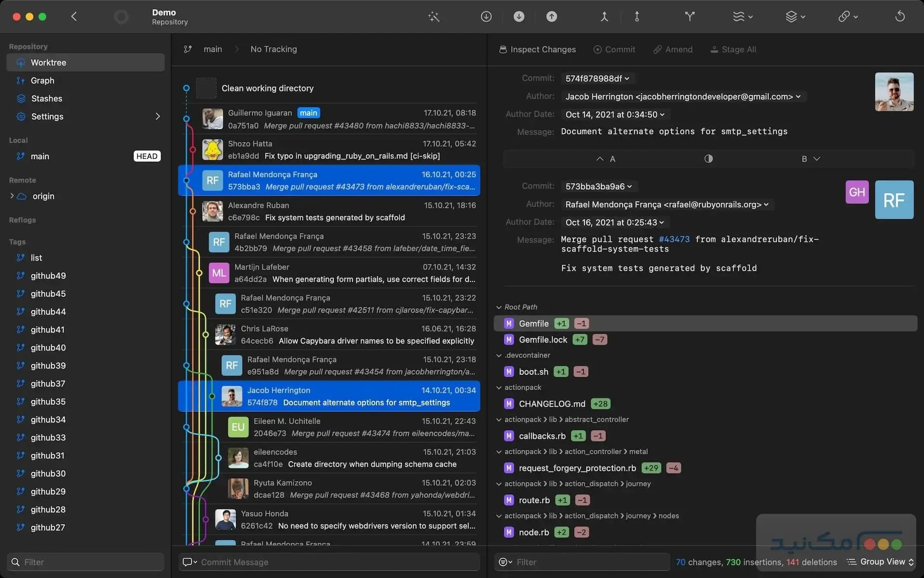Click the Amend button
The height and width of the screenshot is (578, 924).
673,49
